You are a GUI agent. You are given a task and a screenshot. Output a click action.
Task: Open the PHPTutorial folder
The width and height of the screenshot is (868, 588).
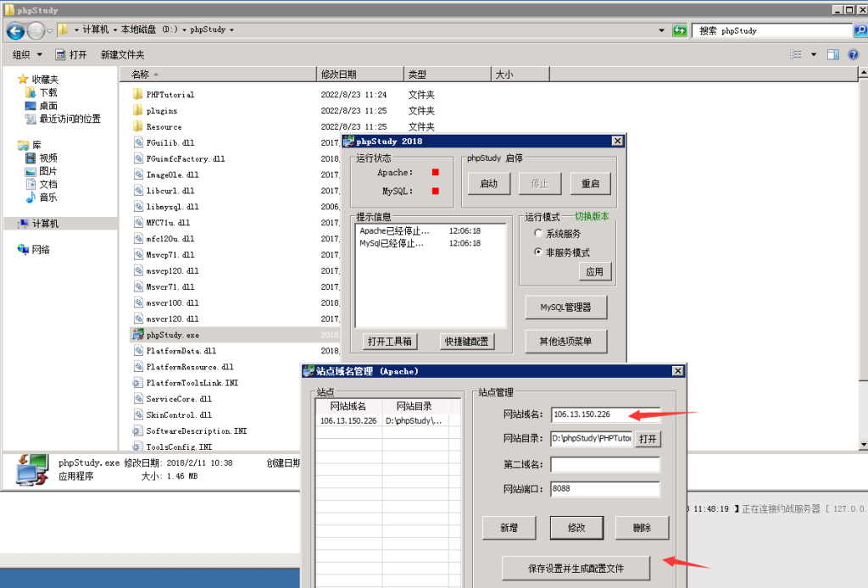pyautogui.click(x=170, y=95)
